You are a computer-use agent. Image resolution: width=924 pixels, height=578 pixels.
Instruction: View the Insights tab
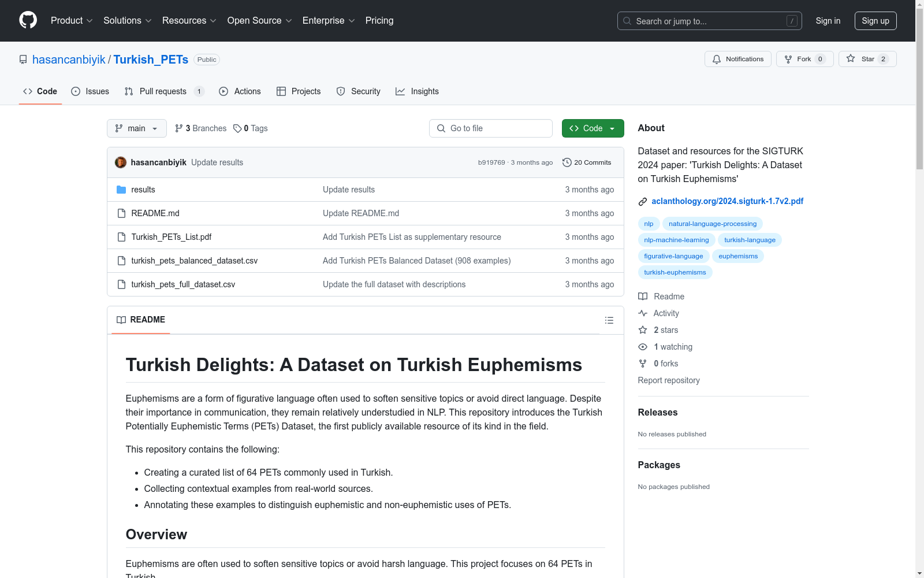point(417,91)
